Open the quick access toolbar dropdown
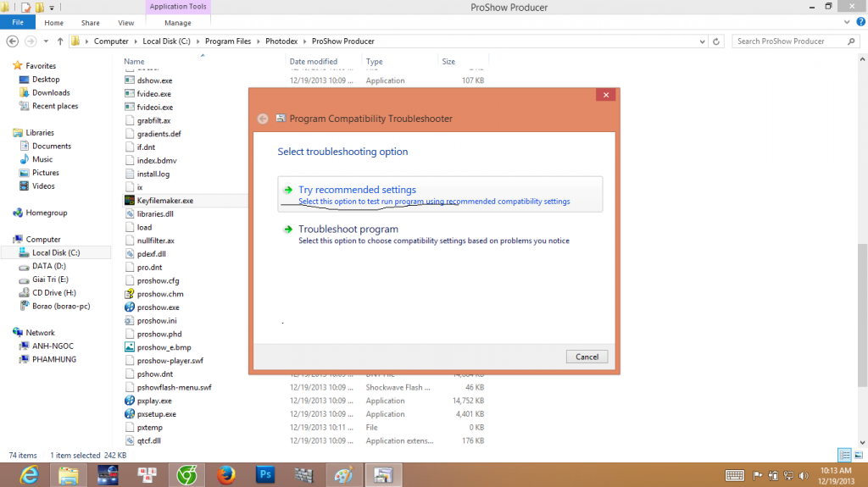Screen dimensions: 868x487 [x=52, y=8]
